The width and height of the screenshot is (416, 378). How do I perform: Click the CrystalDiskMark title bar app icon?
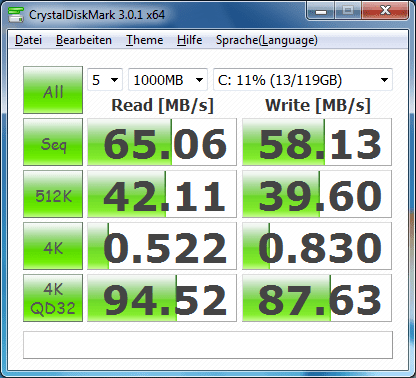[16, 14]
